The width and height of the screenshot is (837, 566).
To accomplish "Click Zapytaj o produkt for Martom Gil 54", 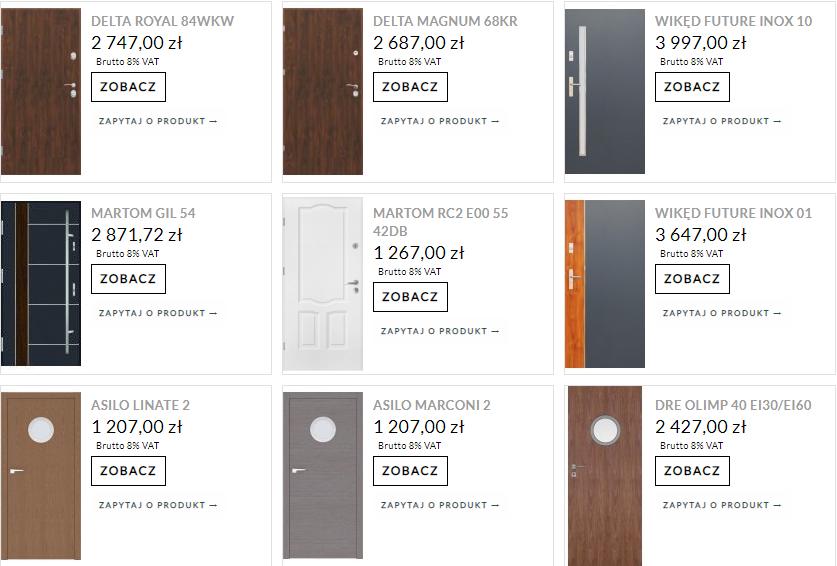I will coord(158,313).
